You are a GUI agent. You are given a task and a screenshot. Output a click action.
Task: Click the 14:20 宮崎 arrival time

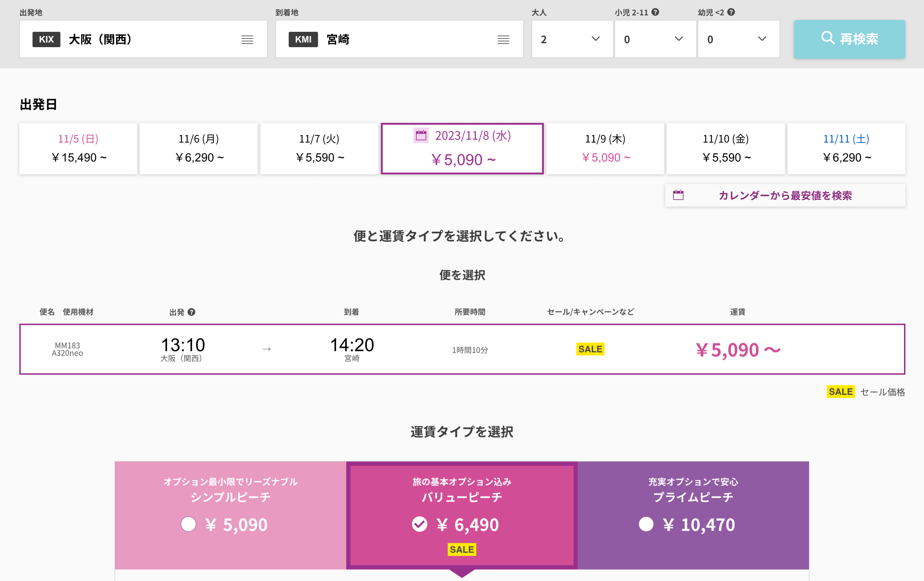click(x=352, y=349)
